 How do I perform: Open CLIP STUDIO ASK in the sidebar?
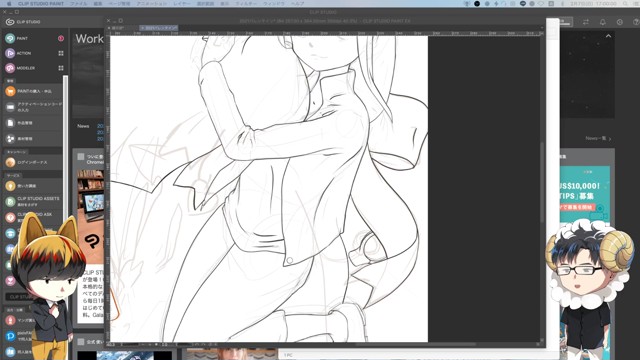pyautogui.click(x=33, y=217)
